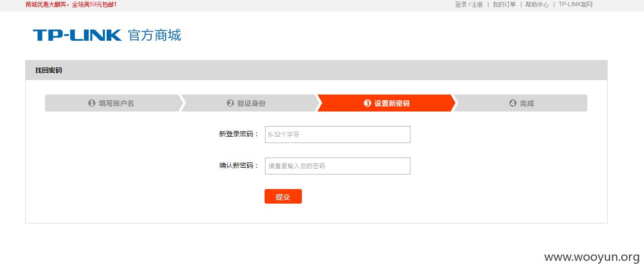Select the 验证身份 step label
Screen dimensions: 644x271
(x=251, y=103)
